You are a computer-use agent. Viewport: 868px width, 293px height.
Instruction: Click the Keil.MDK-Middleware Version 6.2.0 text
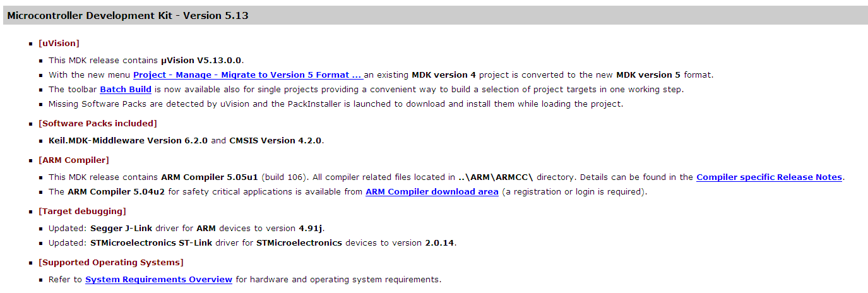coord(128,140)
